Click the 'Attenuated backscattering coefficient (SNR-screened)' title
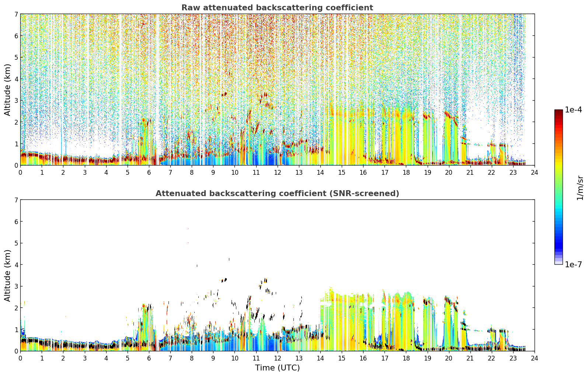This screenshot has height=376, width=588. coord(277,194)
